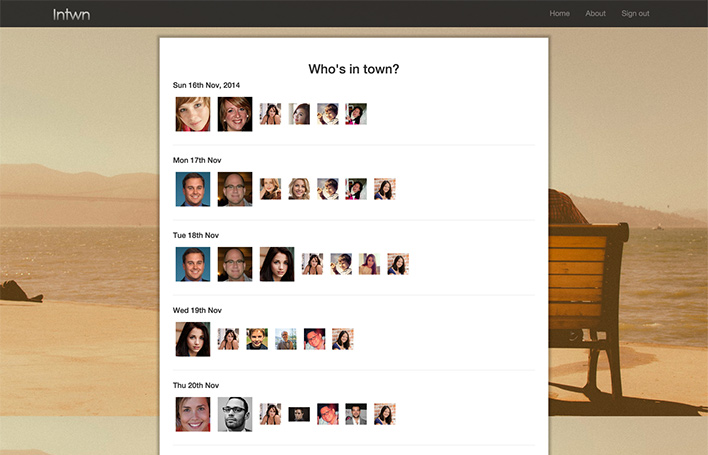Open large dark-haired woman avatar on Tue 18th Nov
This screenshot has width=708, height=455.
tap(277, 264)
